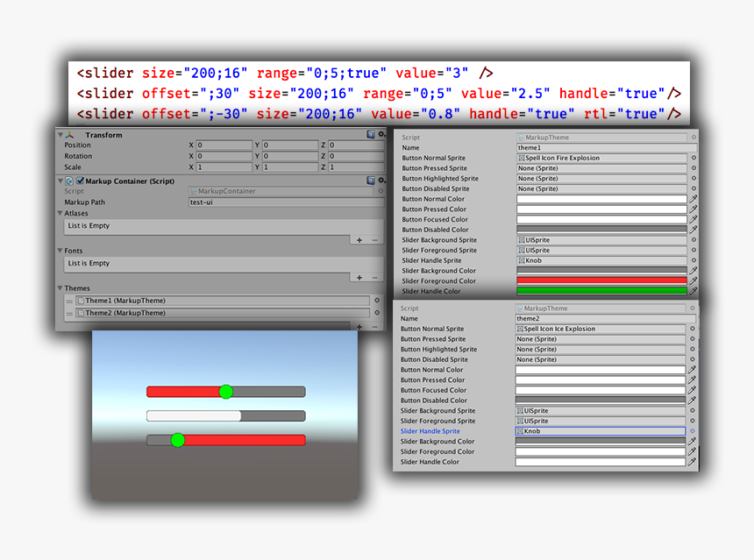Click eyedropper next to Slider Foreground Color

(694, 280)
